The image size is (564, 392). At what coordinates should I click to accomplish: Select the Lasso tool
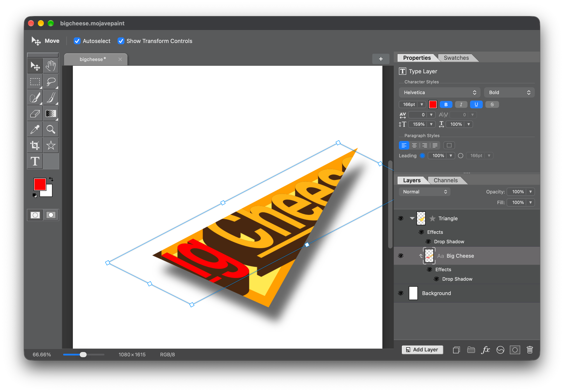click(51, 81)
